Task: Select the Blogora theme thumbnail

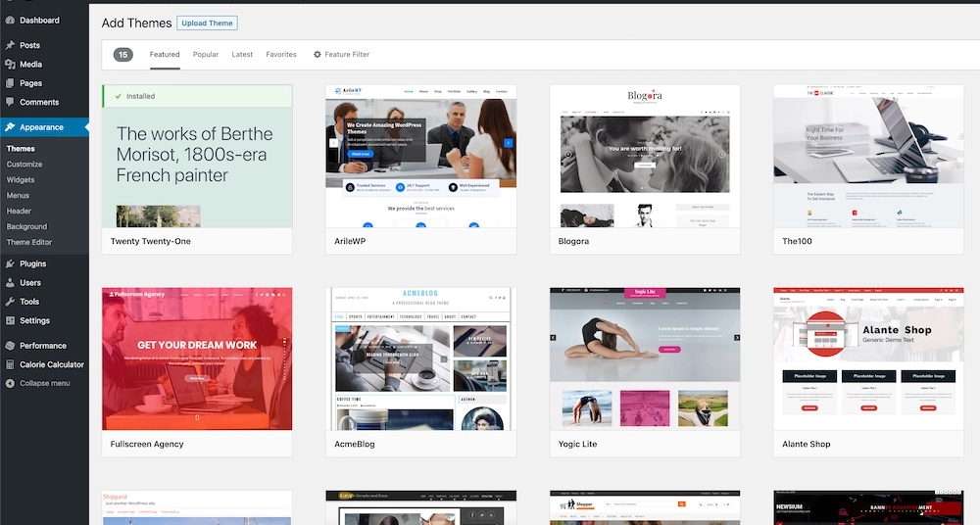Action: point(645,157)
